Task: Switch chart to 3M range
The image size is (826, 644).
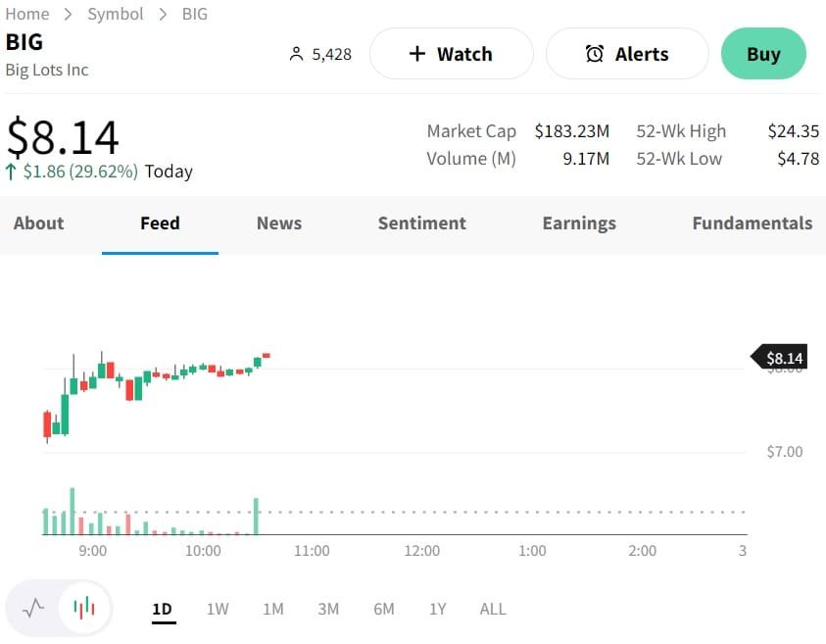Action: (328, 609)
